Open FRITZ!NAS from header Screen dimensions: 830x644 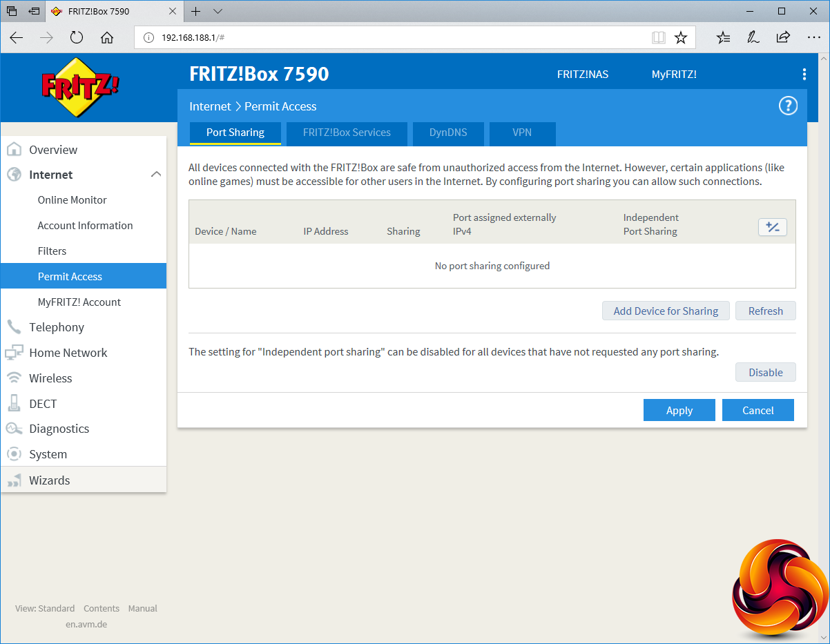[x=583, y=75]
